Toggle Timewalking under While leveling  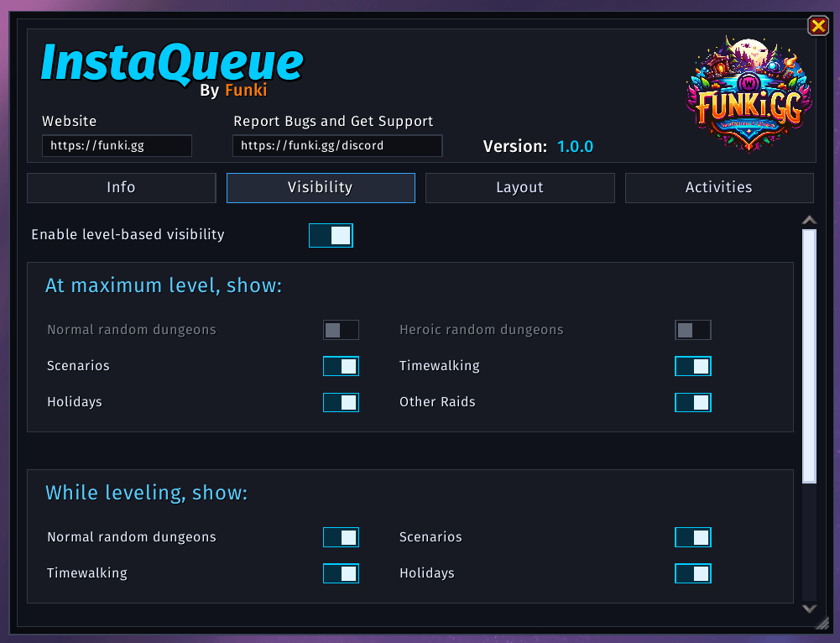click(x=341, y=573)
